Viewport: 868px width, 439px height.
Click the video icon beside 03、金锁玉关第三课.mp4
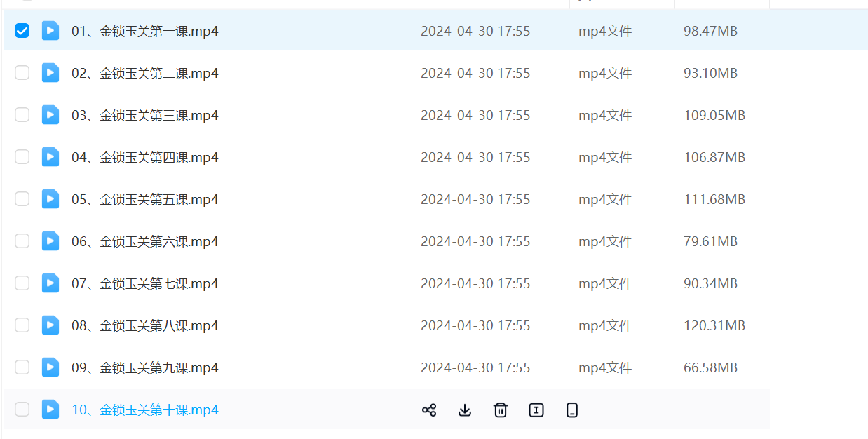pyautogui.click(x=50, y=115)
